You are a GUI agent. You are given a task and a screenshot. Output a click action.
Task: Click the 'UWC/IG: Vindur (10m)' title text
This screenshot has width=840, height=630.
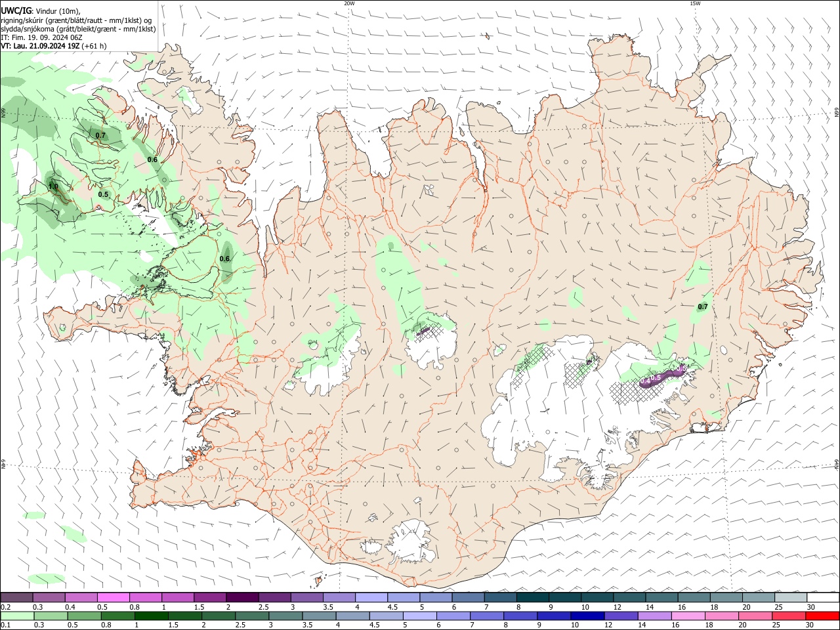(41, 11)
